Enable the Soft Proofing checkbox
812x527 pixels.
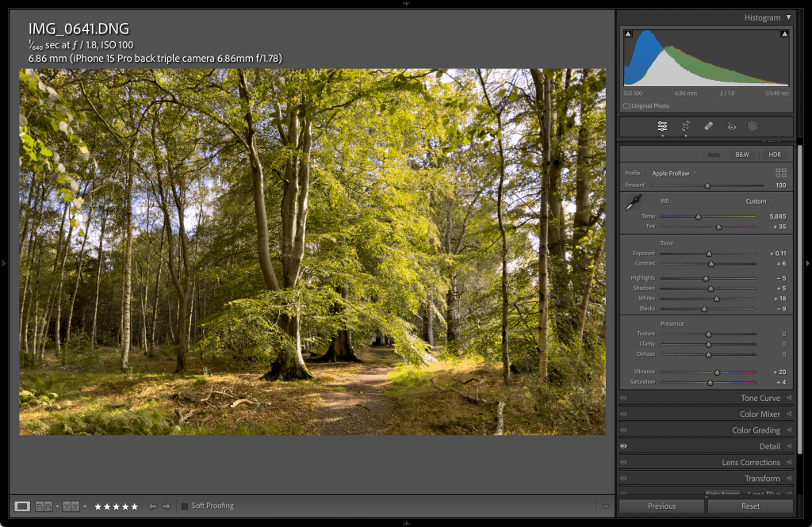tap(185, 506)
